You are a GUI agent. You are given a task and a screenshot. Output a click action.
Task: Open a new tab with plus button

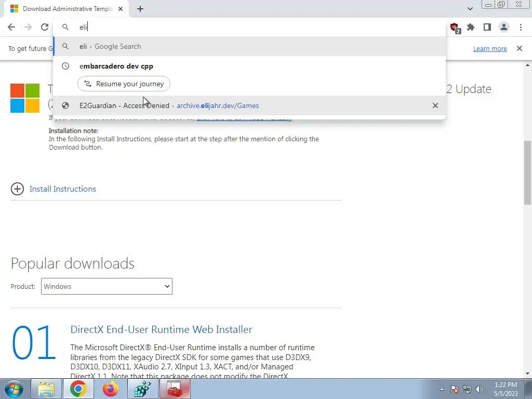pyautogui.click(x=140, y=9)
